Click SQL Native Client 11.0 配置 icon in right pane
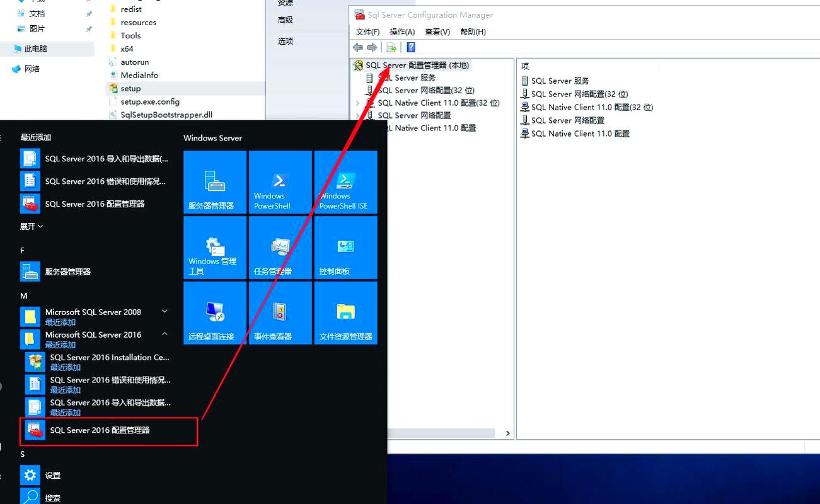The image size is (820, 504). (525, 134)
